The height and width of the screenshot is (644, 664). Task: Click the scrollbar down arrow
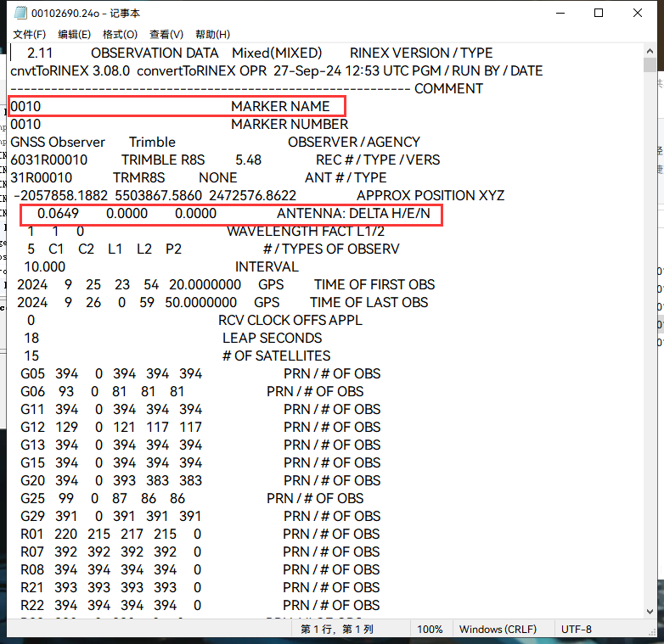tap(650, 612)
